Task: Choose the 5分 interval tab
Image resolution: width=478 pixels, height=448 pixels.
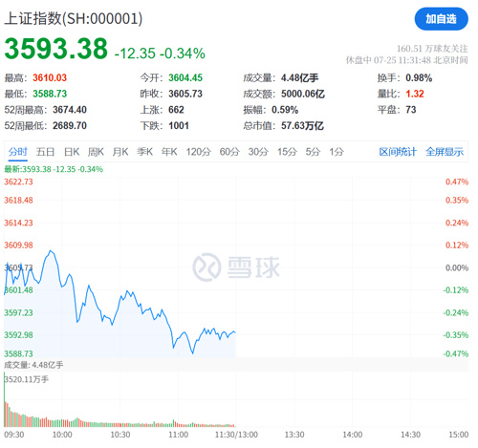Action: (313, 152)
